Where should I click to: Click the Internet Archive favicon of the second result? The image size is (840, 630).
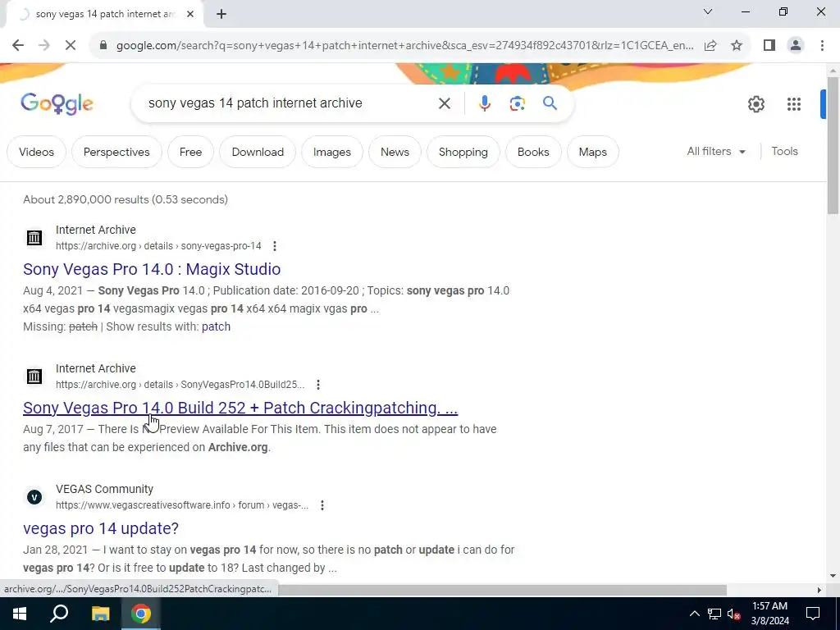[34, 376]
